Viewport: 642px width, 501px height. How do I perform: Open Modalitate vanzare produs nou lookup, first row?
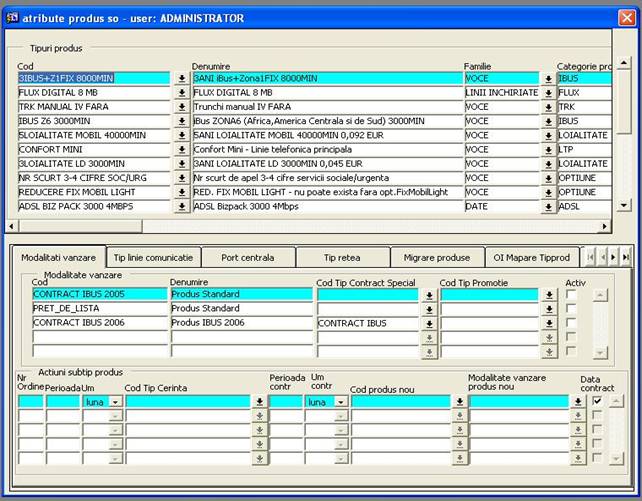point(577,402)
